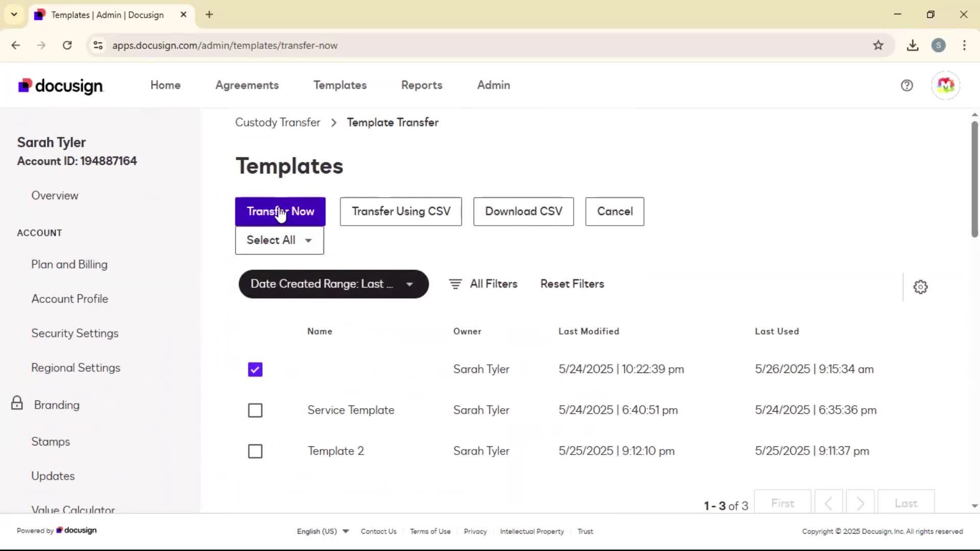This screenshot has width=980, height=551.
Task: Open Contact Us footer link
Action: click(x=378, y=532)
